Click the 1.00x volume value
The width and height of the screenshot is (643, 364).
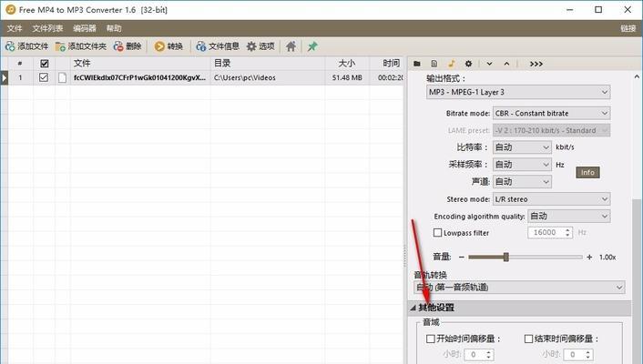[x=607, y=257]
